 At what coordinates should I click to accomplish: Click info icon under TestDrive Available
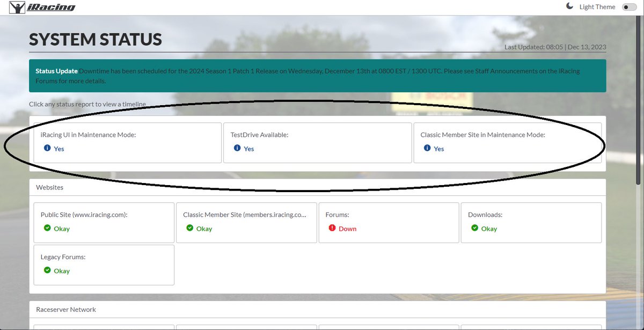pos(237,148)
